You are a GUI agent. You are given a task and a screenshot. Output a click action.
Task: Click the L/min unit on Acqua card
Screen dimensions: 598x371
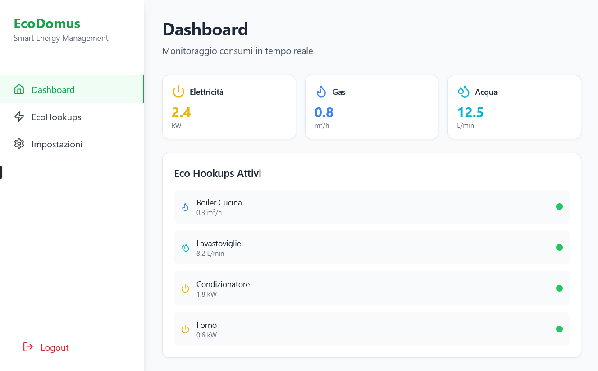pyautogui.click(x=465, y=125)
